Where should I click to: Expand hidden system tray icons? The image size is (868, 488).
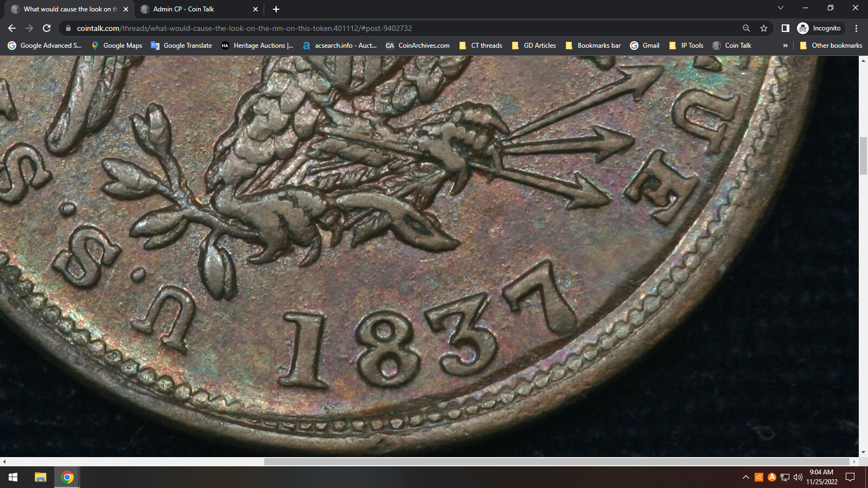[x=745, y=477]
